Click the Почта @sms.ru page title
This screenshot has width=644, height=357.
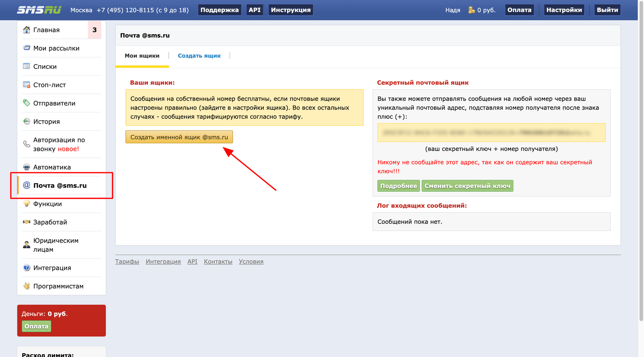coord(145,35)
